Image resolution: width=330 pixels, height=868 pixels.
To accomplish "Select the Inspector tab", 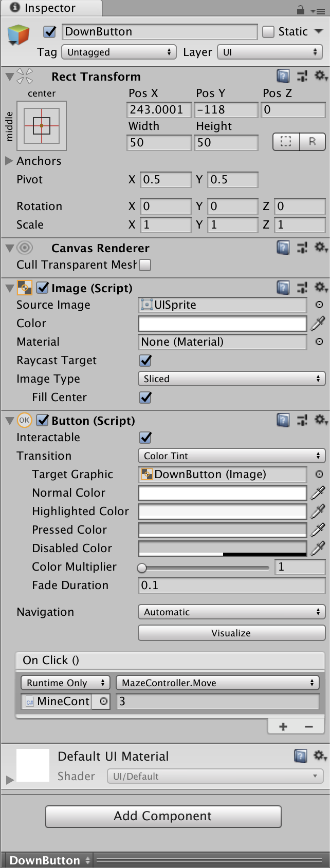I will click(x=50, y=8).
